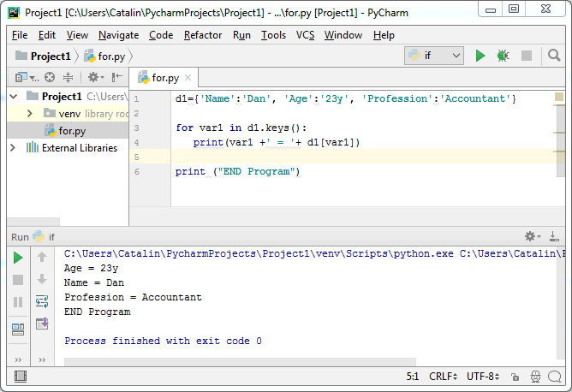Expand more Run panel second column actions
This screenshot has height=392, width=572.
click(x=42, y=360)
